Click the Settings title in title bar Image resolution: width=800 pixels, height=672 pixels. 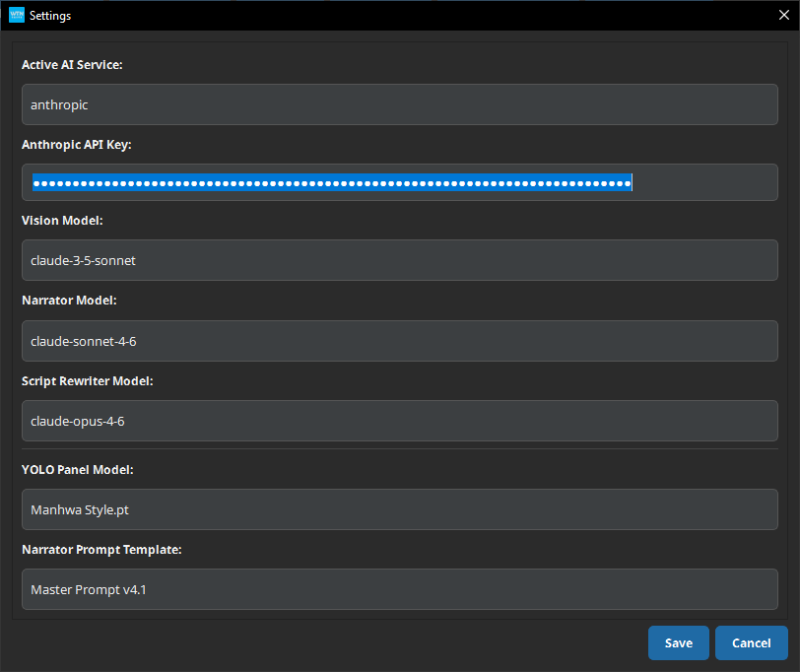click(x=50, y=16)
